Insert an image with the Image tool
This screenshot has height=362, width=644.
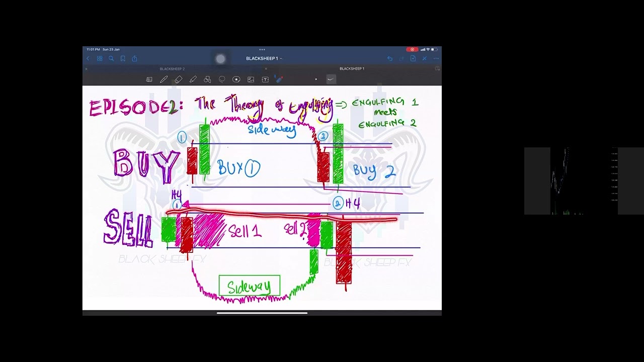[251, 79]
